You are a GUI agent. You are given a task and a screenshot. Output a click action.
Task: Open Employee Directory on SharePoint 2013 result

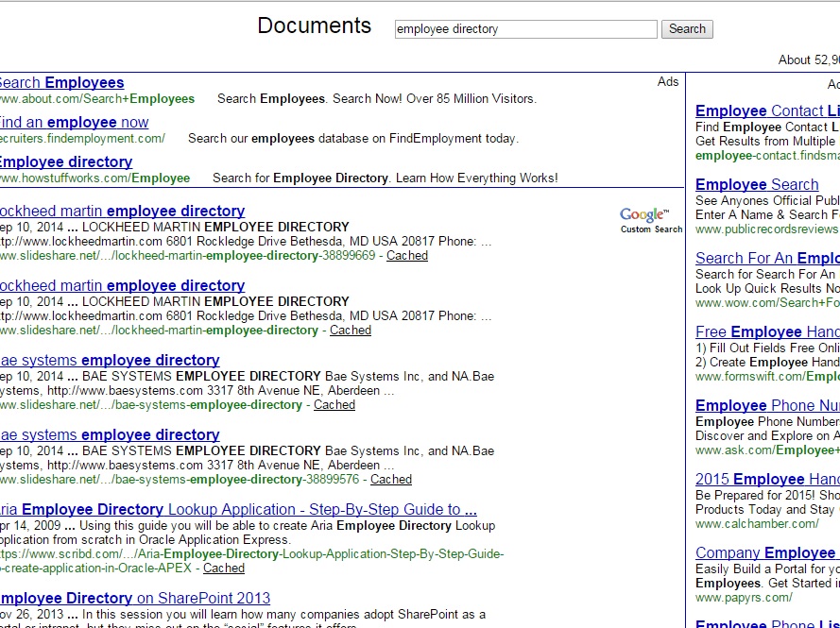135,598
